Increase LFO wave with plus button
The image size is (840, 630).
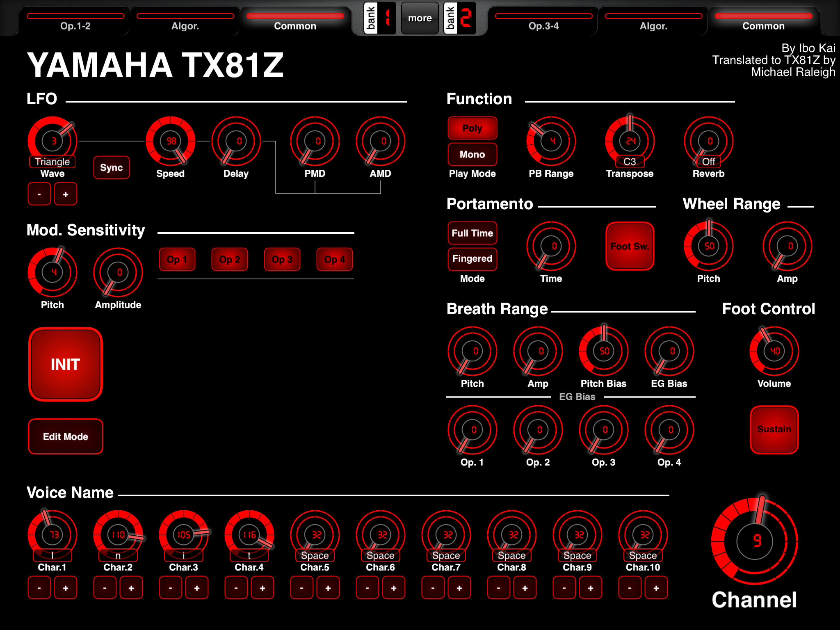pyautogui.click(x=66, y=194)
